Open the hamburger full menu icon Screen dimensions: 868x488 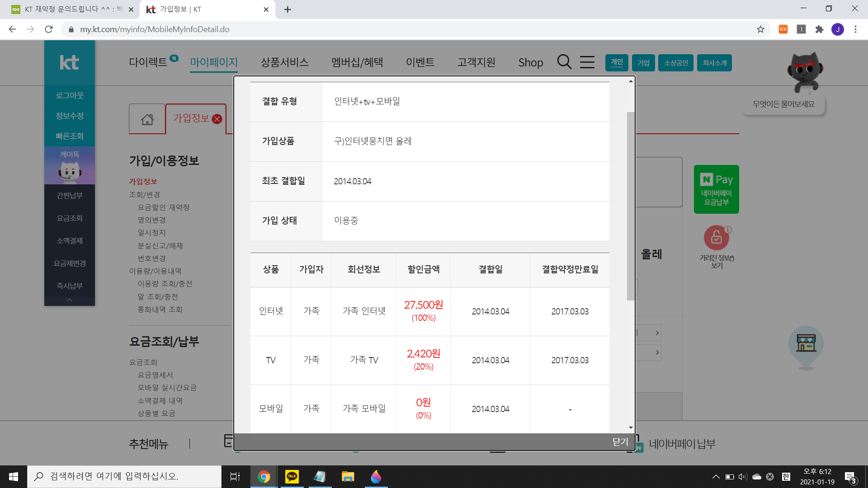587,62
